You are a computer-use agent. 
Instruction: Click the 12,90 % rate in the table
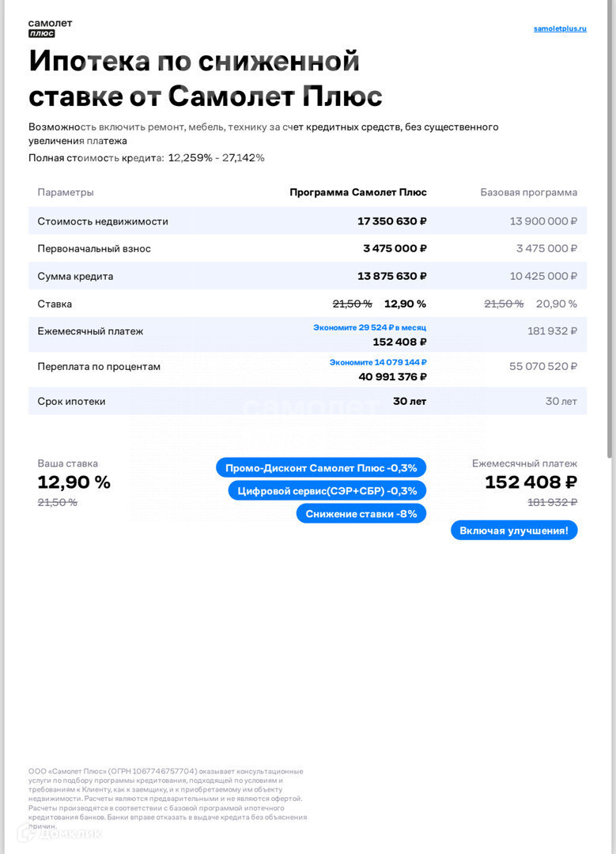(405, 304)
